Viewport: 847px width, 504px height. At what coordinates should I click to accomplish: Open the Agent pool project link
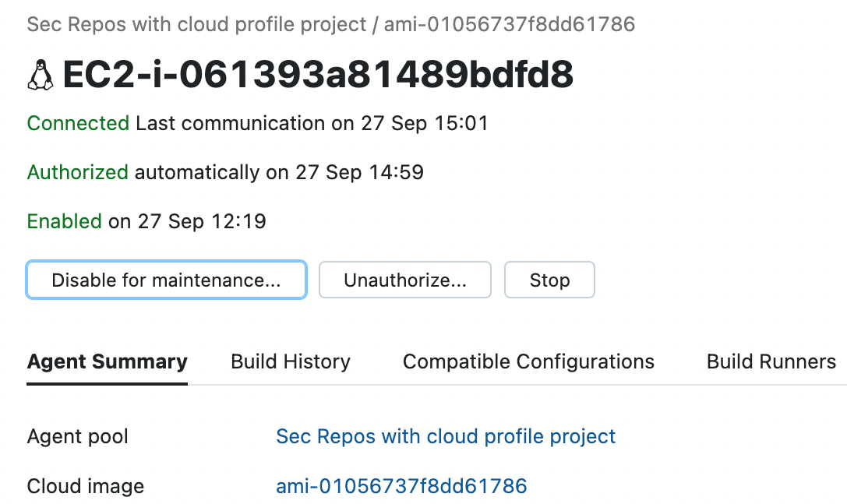click(446, 436)
